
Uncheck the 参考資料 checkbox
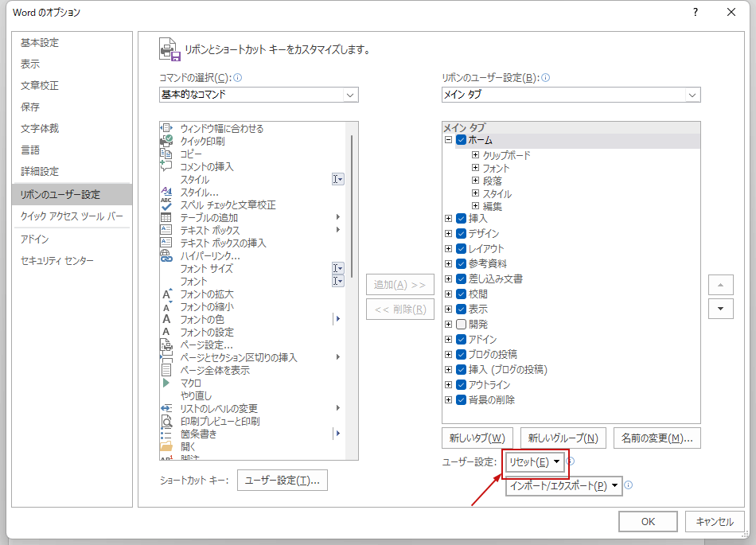click(461, 263)
